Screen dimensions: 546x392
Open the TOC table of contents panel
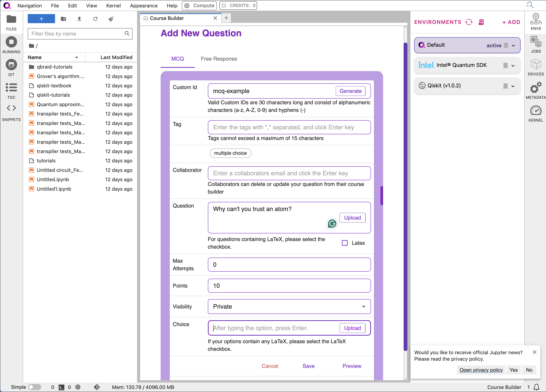(x=11, y=91)
